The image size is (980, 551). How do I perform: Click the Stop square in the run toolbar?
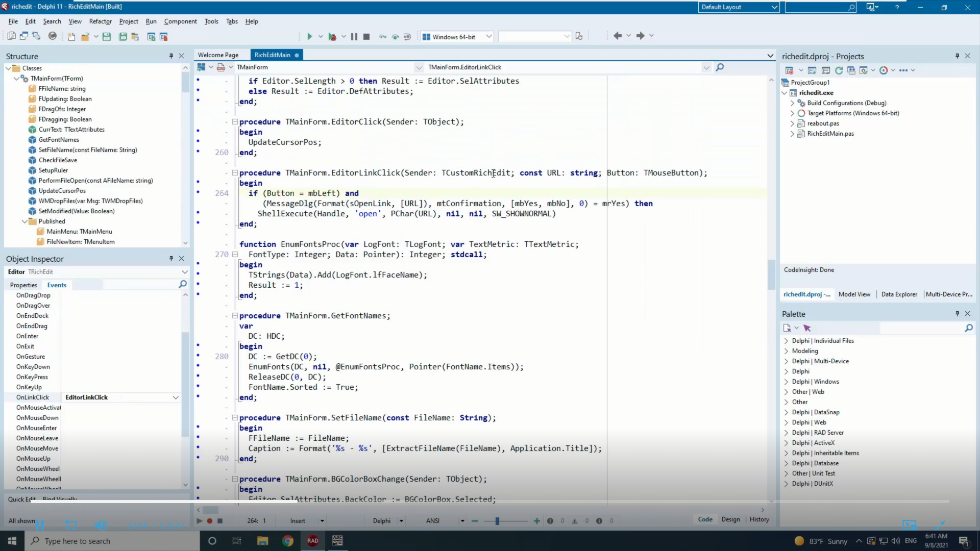click(x=366, y=36)
